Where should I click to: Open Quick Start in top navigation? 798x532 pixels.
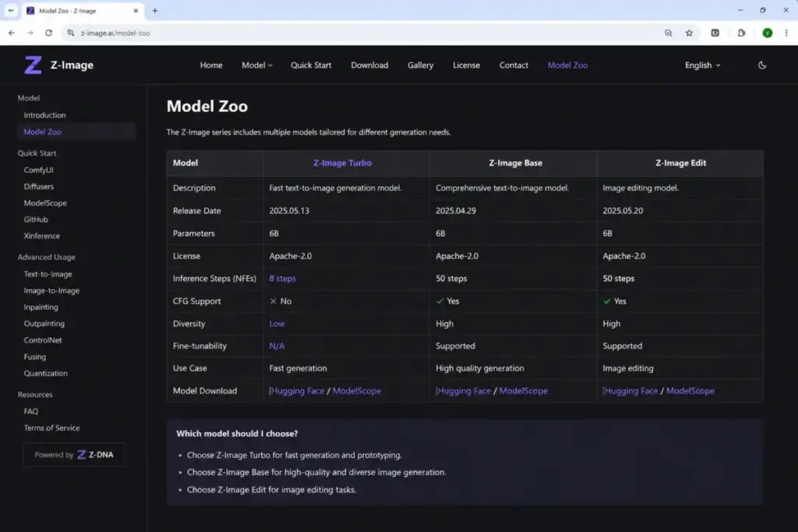point(311,65)
